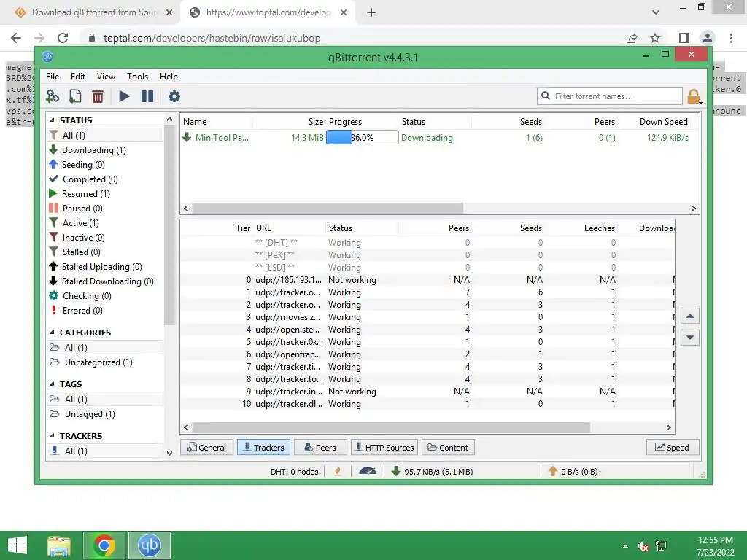The height and width of the screenshot is (560, 747).
Task: Click the red Remove torrent trash icon
Action: 98,96
